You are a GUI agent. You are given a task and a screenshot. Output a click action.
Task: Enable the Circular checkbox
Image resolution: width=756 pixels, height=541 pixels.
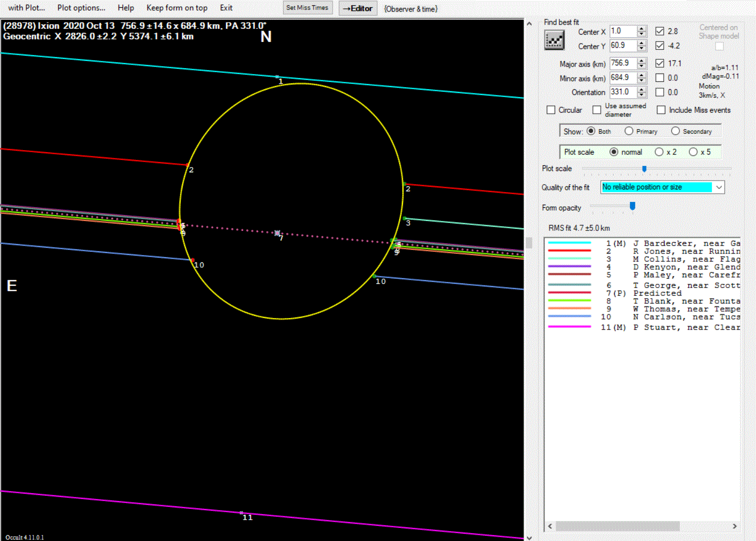551,110
